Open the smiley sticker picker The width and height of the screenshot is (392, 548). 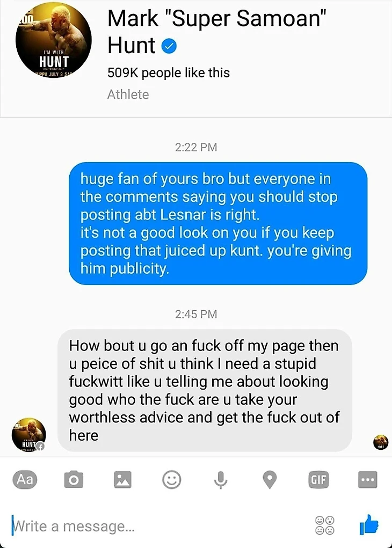[x=172, y=479]
